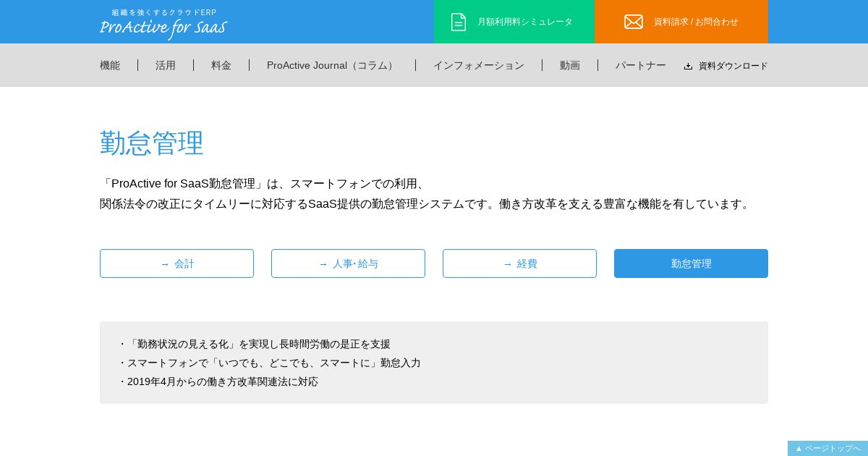Open ProActive Journal（コラム） menu item

click(x=332, y=65)
